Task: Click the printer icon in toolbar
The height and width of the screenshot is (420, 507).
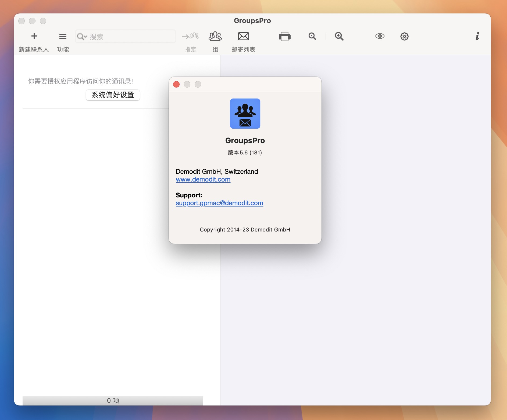Action: [285, 37]
